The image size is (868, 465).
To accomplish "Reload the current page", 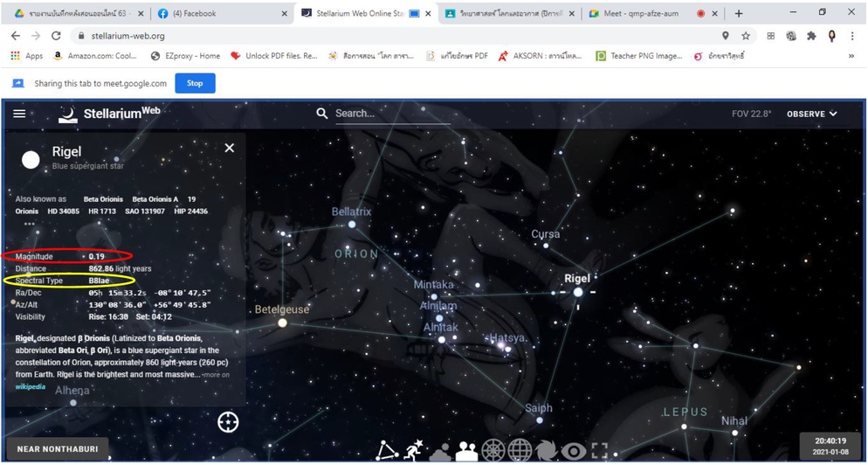I will (x=56, y=36).
